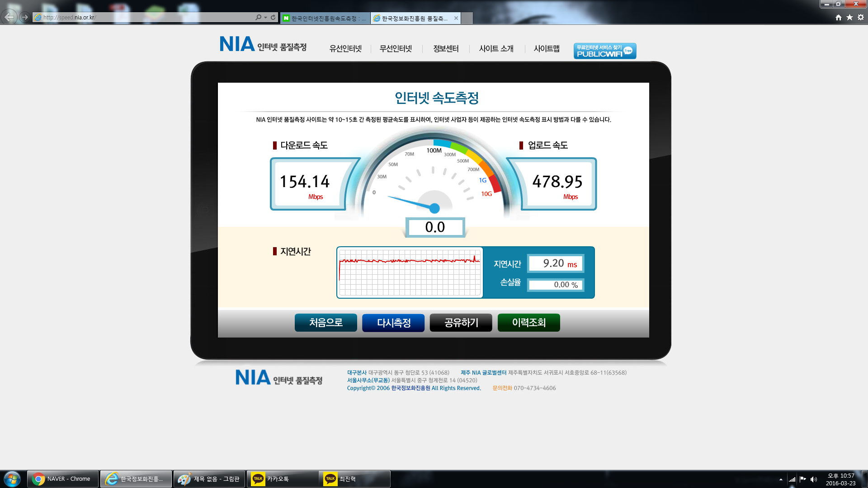
Task: Open the 제목 없음 - 그림판 taskbar item
Action: pyautogui.click(x=209, y=479)
